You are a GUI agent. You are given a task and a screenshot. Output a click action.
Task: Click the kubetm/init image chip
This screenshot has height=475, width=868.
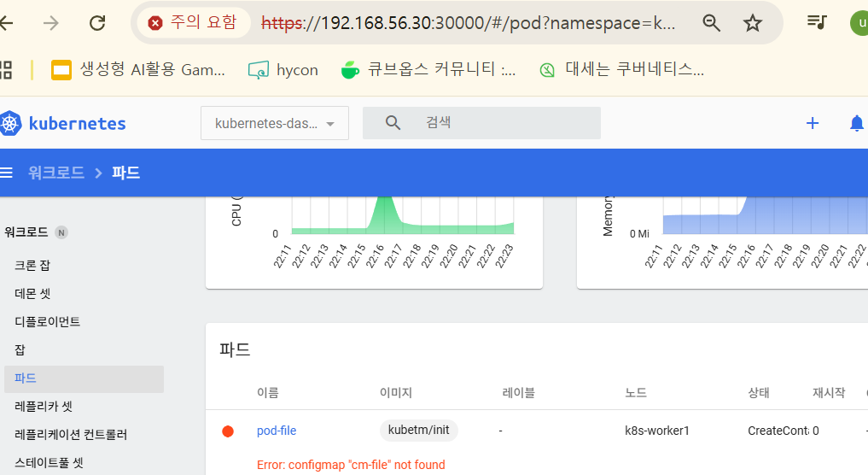418,430
